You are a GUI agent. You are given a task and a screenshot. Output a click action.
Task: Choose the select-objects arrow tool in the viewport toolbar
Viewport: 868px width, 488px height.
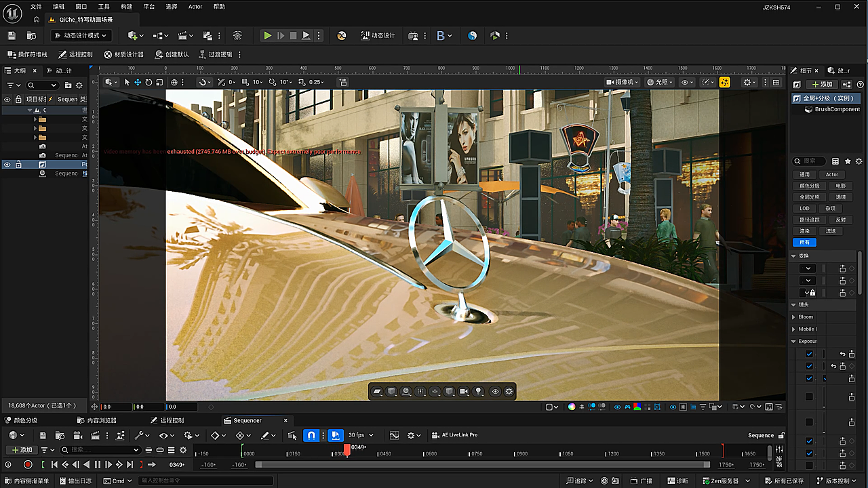[x=127, y=82]
